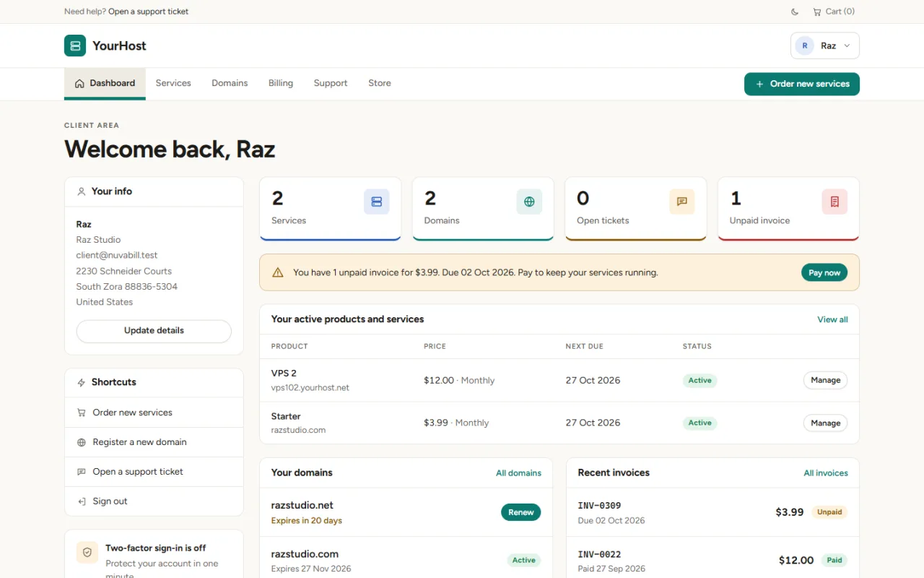Screen dimensions: 924x578
Task: Click the Active badge in Starter row
Action: (x=699, y=423)
